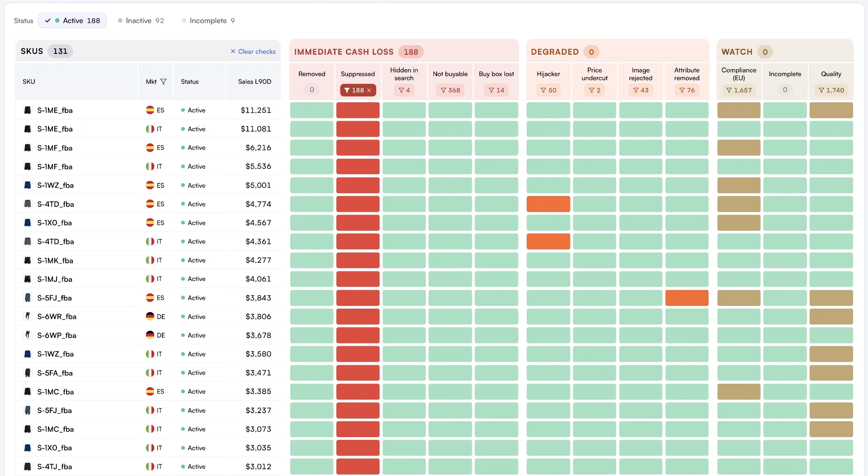Viewport: 868px width, 476px height.
Task: Click the Status column header
Action: (190, 82)
